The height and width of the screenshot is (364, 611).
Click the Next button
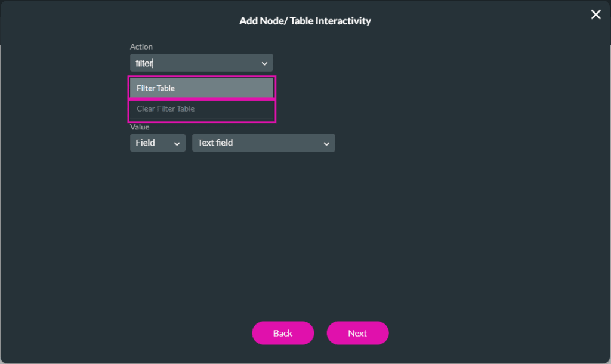[357, 333]
